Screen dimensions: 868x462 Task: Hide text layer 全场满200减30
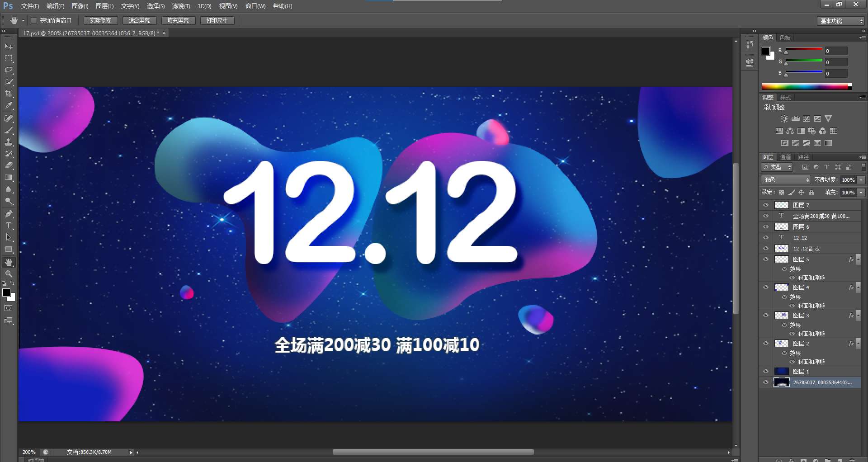[766, 216]
